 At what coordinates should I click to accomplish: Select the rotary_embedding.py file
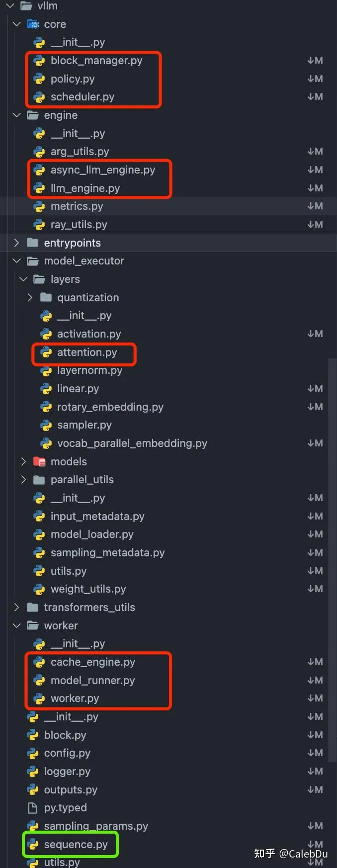coord(110,407)
